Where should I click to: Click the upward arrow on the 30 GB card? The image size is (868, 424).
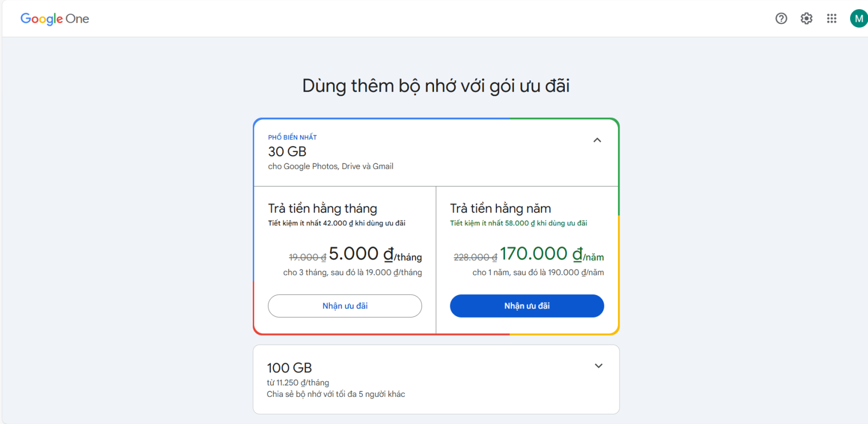tap(597, 140)
